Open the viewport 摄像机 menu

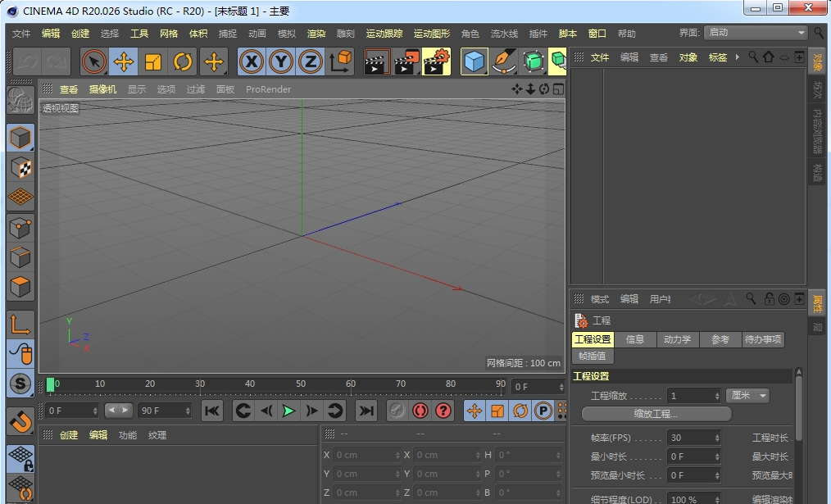[x=102, y=89]
